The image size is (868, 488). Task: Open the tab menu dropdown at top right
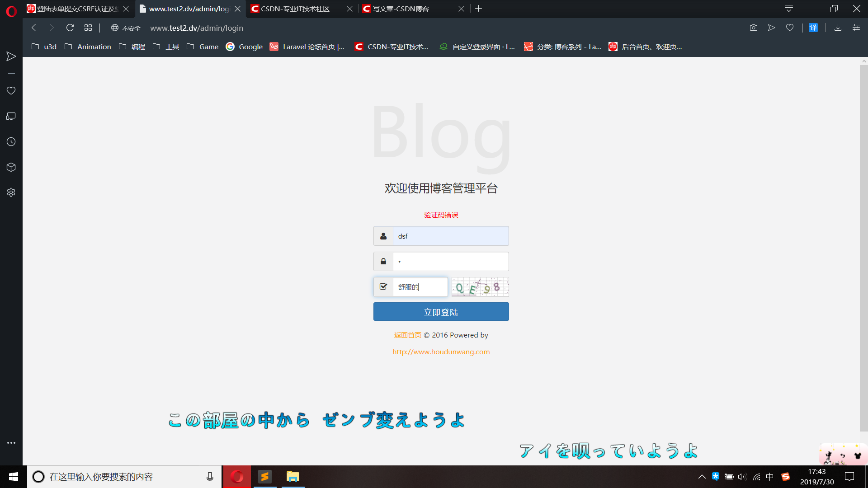[x=788, y=9]
